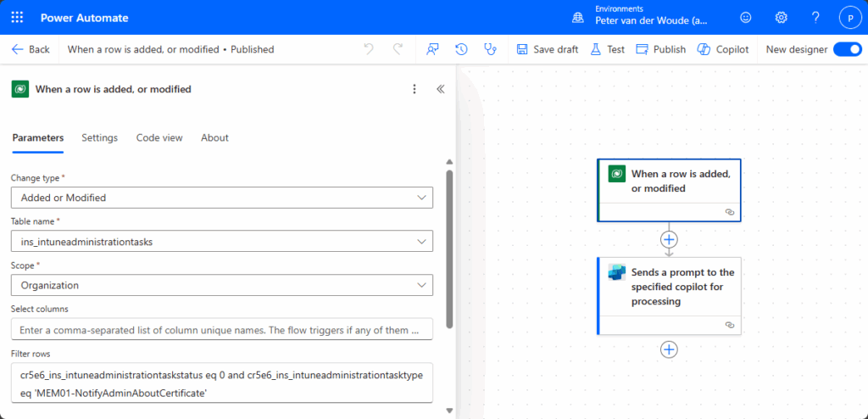868x419 pixels.
Task: Open the settings gear icon
Action: point(781,17)
